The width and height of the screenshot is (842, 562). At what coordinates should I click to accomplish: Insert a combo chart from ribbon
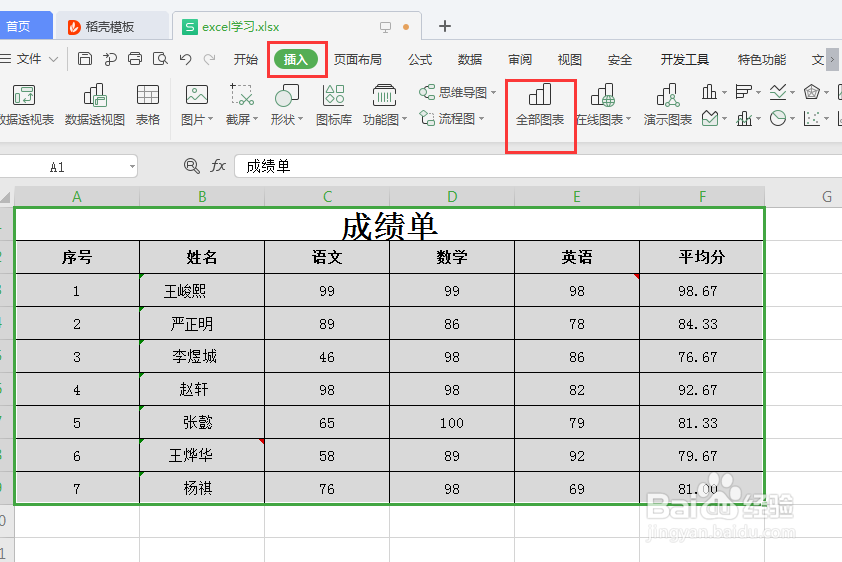pyautogui.click(x=744, y=118)
